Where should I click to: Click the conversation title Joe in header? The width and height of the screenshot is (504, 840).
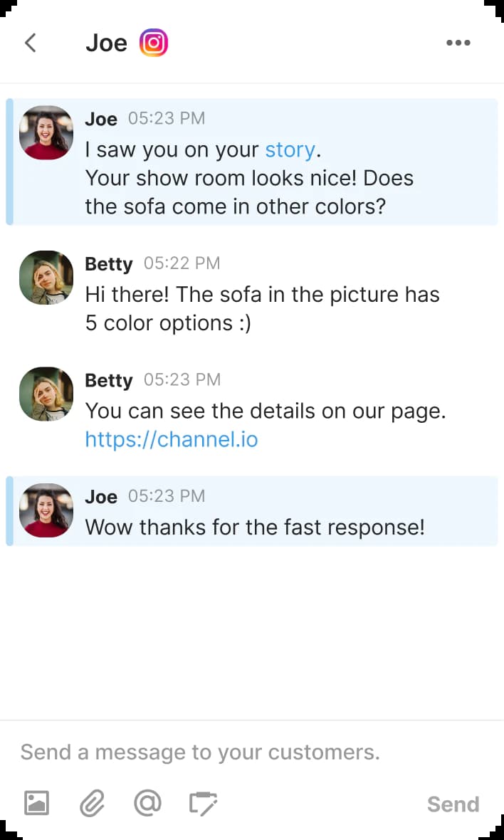(x=105, y=43)
